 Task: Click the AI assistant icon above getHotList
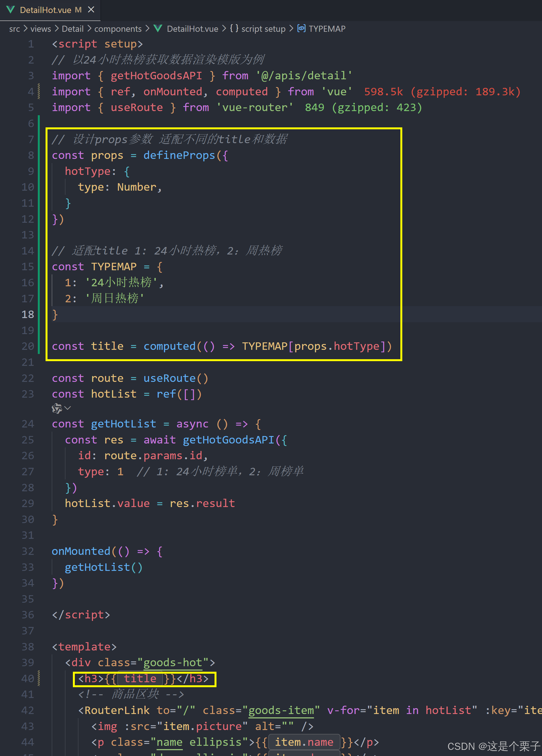click(57, 408)
